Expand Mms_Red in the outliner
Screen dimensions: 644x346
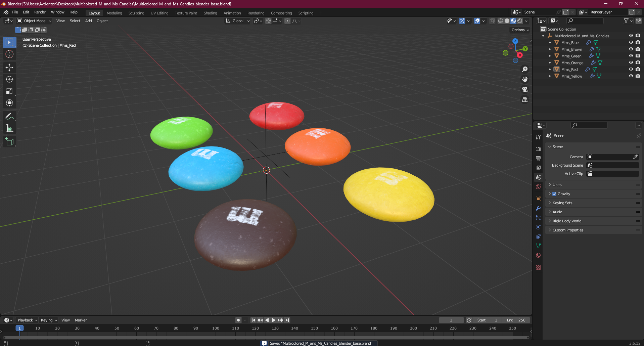click(550, 70)
